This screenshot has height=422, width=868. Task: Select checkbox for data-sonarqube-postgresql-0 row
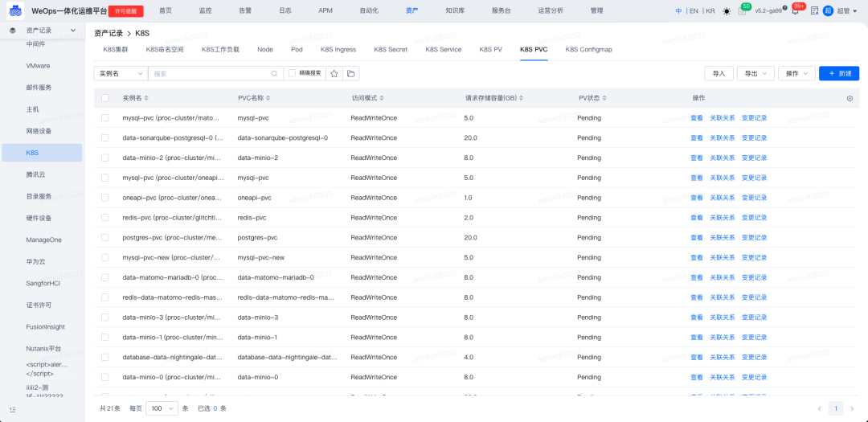105,138
